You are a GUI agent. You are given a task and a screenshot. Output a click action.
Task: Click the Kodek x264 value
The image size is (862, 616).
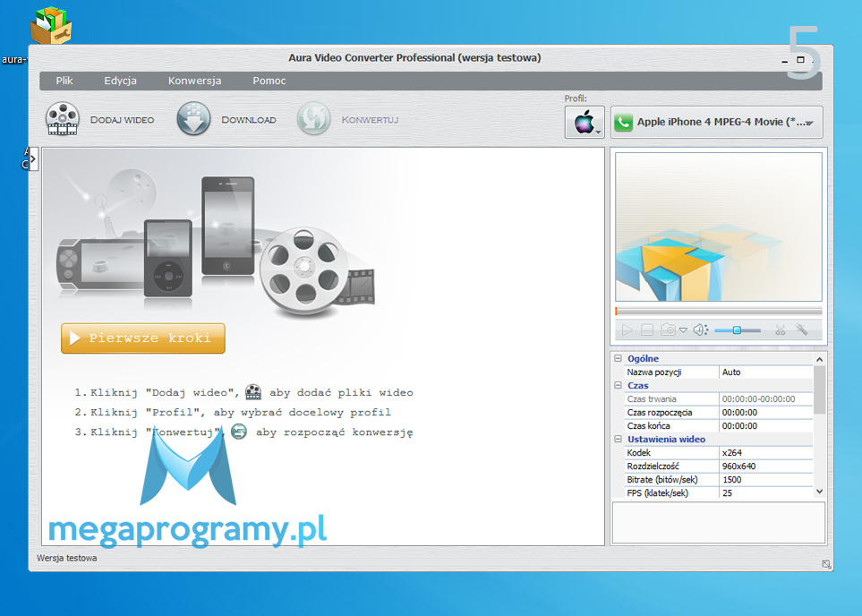pyautogui.click(x=766, y=453)
